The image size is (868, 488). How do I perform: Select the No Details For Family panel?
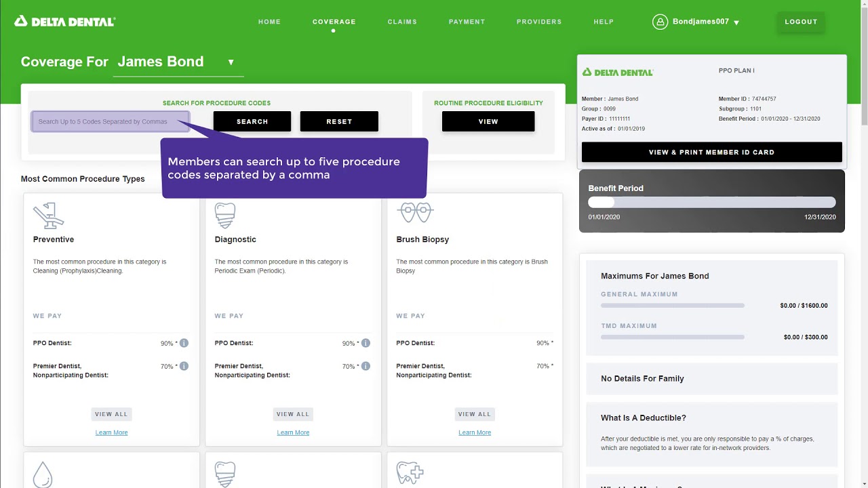coord(711,379)
